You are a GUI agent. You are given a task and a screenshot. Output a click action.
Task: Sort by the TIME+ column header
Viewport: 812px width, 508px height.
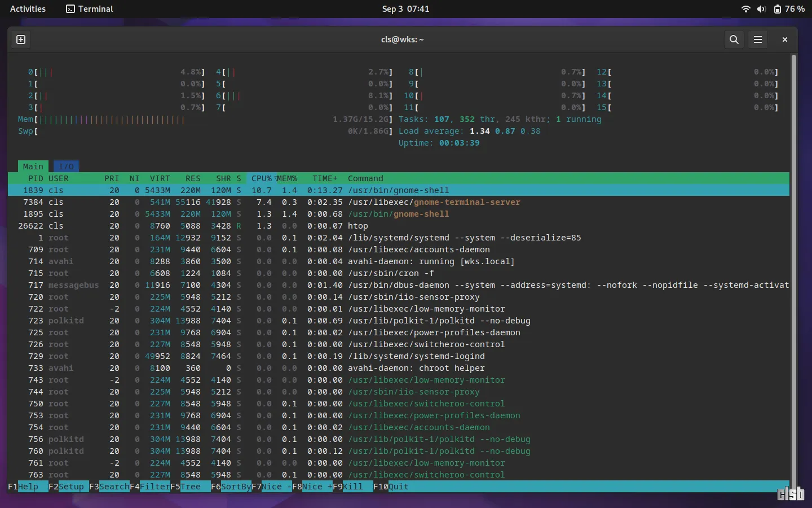pos(325,178)
